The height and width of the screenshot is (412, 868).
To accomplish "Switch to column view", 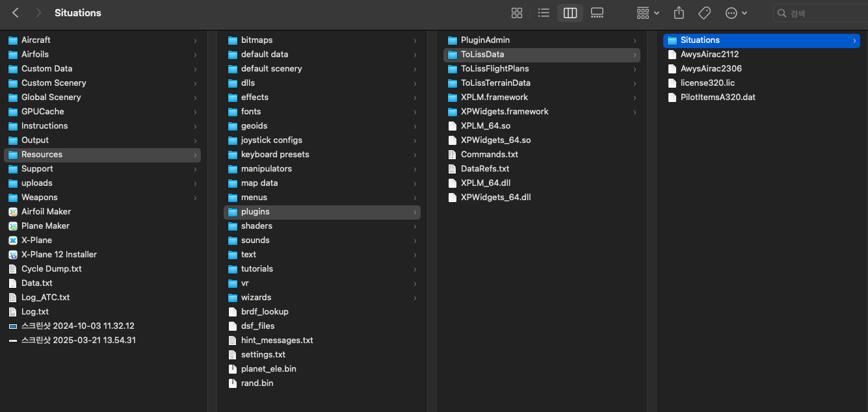I will [x=570, y=13].
